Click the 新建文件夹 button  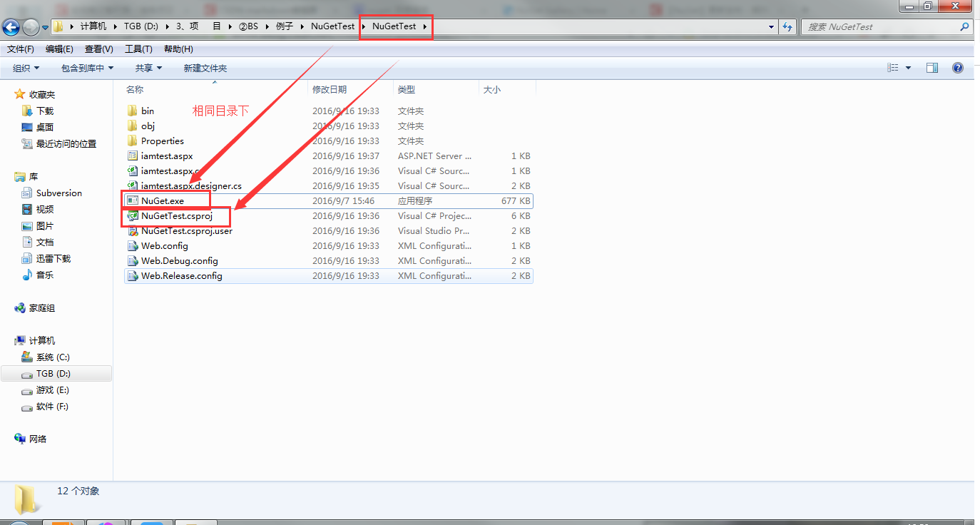tap(205, 68)
